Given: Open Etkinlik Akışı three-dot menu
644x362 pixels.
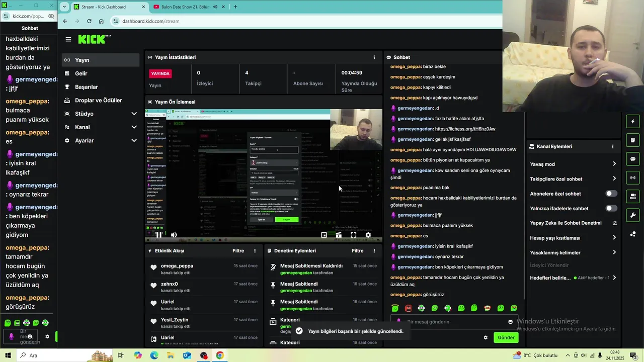Looking at the screenshot, I should click(255, 251).
